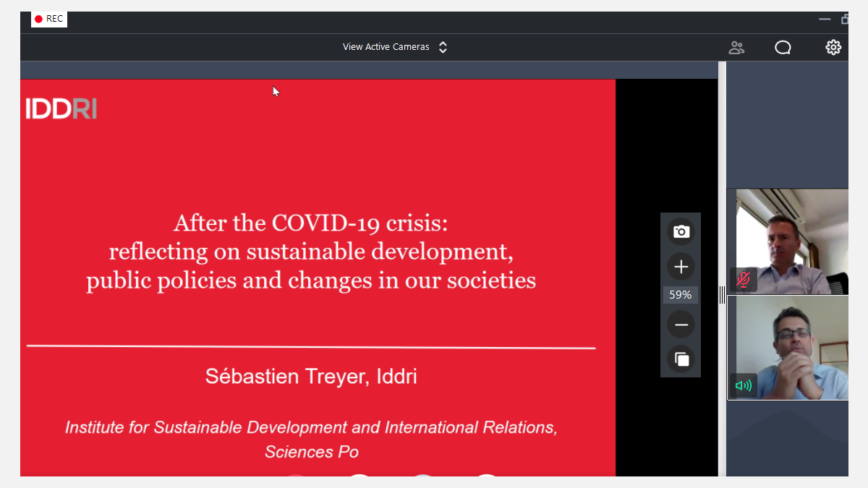Open the participants list icon

tap(736, 48)
